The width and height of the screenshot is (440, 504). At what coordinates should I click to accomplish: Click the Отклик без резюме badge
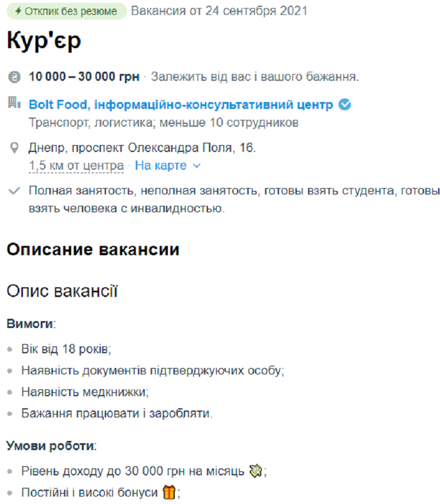coord(58,11)
